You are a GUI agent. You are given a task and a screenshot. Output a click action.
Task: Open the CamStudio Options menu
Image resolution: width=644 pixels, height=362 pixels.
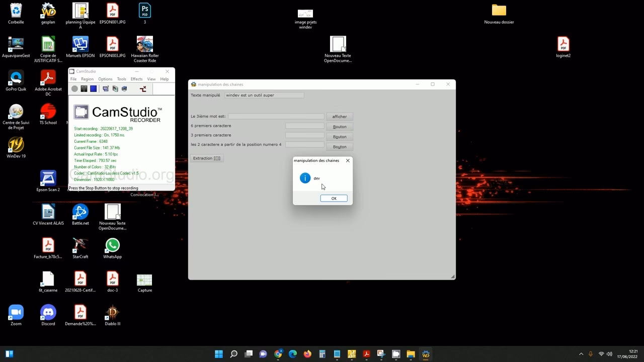tap(105, 79)
